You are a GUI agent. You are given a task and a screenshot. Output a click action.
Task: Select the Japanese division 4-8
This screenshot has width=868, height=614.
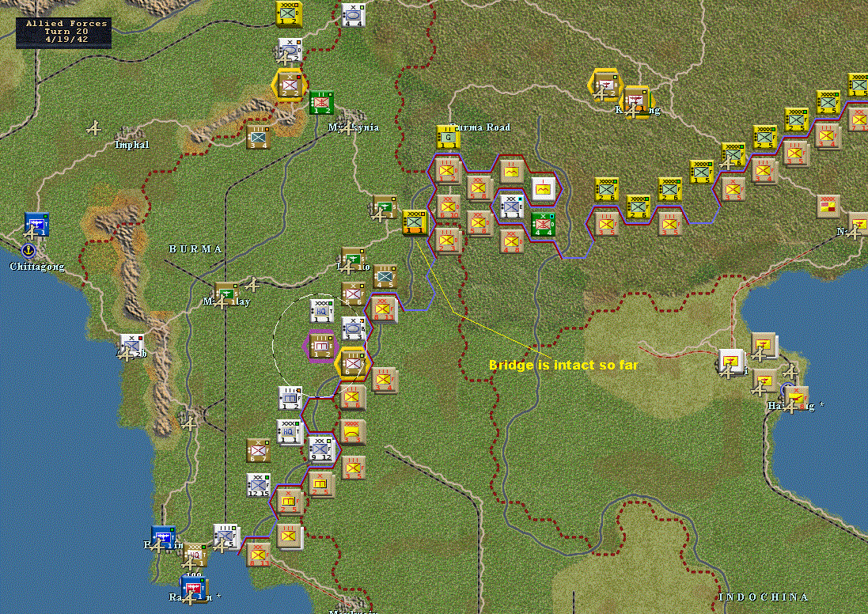click(x=511, y=241)
